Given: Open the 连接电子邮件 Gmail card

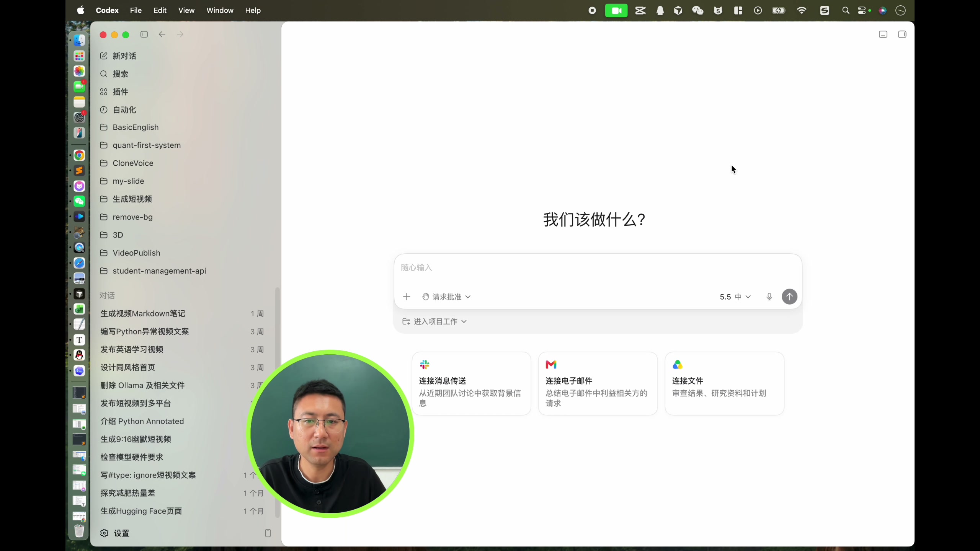Looking at the screenshot, I should 598,384.
